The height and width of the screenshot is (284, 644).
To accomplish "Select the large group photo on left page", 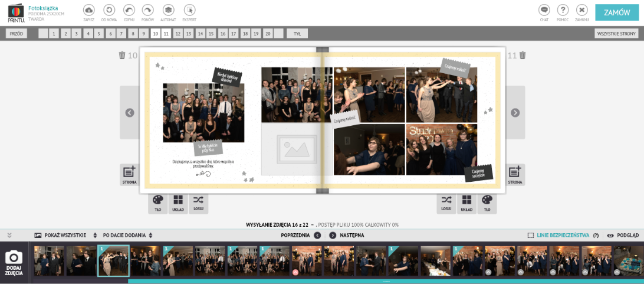I will 203,113.
